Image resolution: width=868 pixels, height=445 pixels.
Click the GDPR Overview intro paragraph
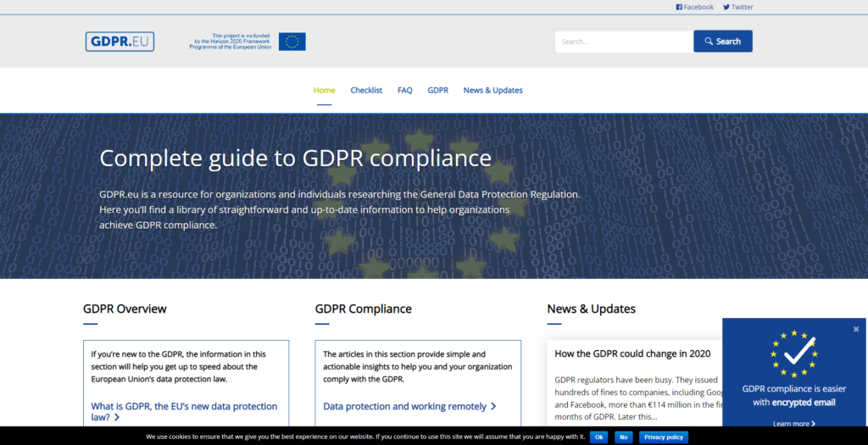(178, 366)
